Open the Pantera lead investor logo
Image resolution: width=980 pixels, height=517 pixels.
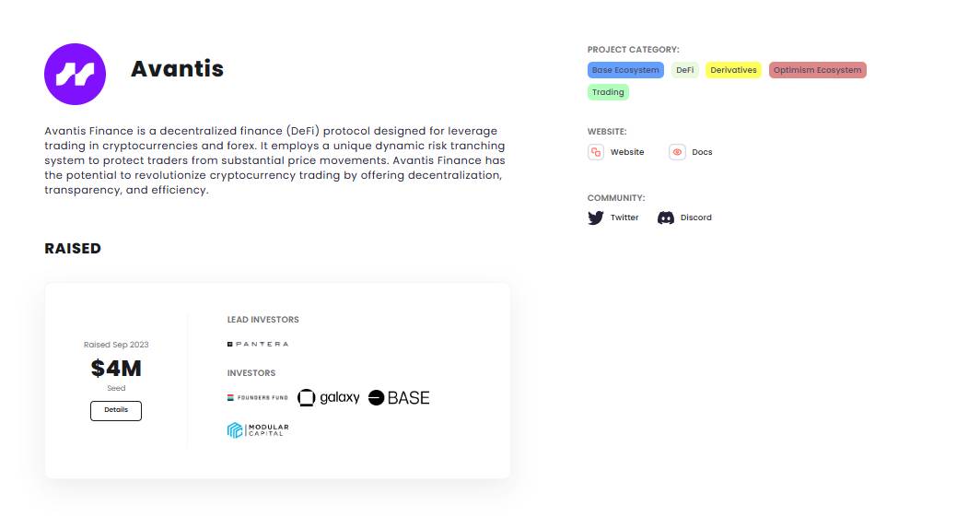pyautogui.click(x=258, y=344)
